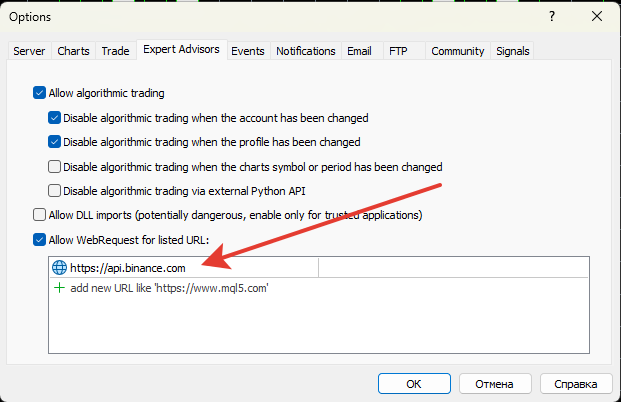Open help via the Справка button

point(576,384)
